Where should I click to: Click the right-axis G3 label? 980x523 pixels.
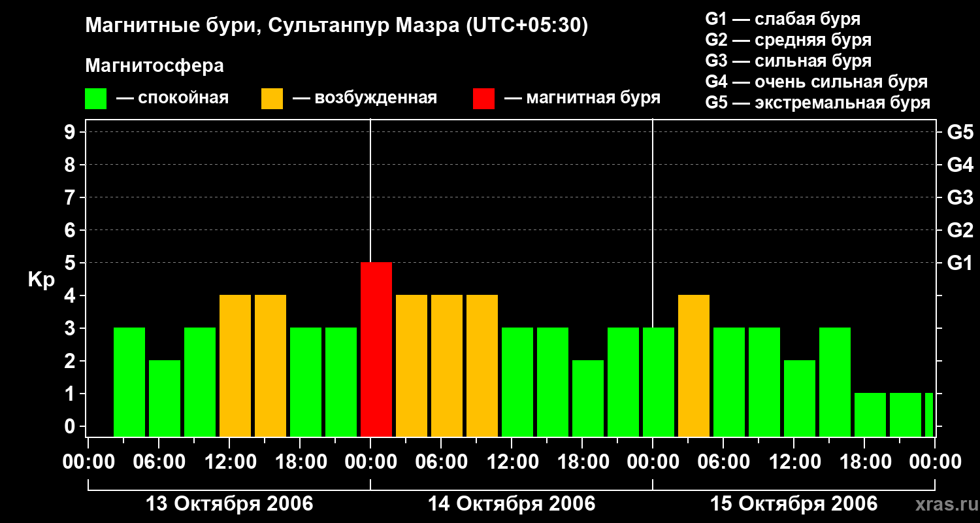960,198
